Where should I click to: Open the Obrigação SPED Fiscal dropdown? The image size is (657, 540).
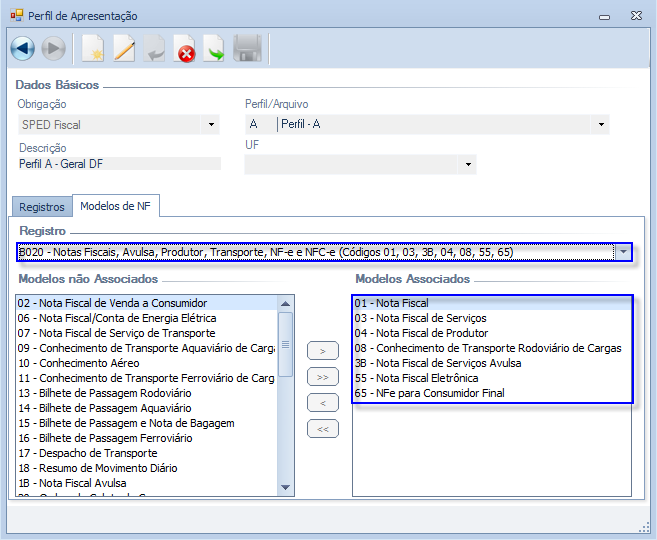[x=210, y=125]
